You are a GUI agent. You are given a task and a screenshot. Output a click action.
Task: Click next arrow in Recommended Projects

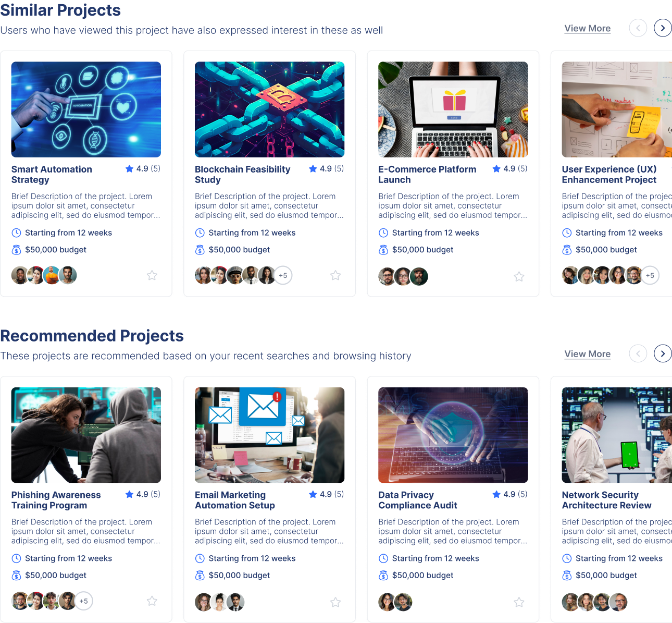tap(663, 354)
